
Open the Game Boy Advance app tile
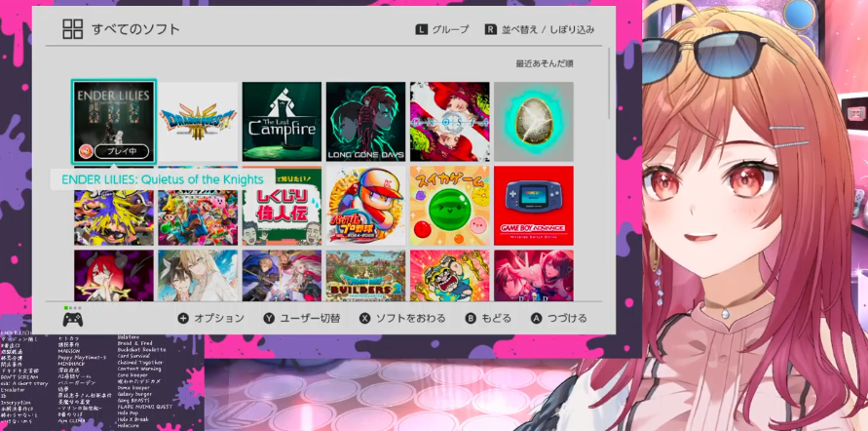click(534, 206)
